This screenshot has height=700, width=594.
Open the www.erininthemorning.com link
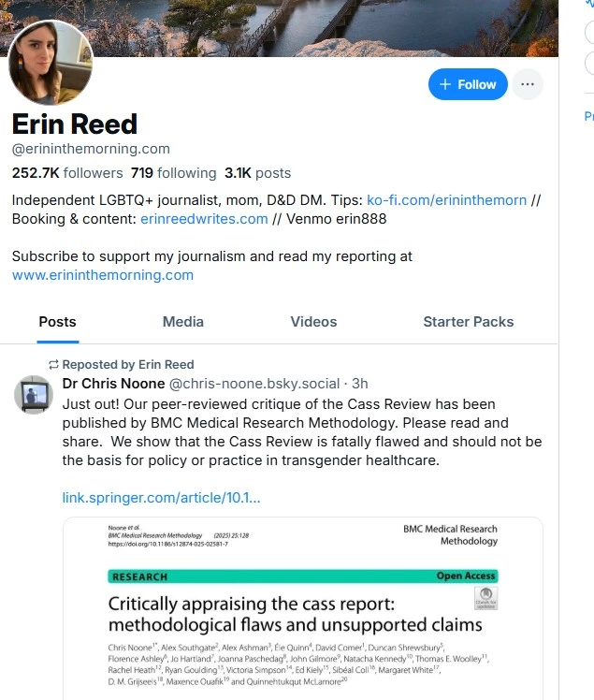pyautogui.click(x=103, y=275)
